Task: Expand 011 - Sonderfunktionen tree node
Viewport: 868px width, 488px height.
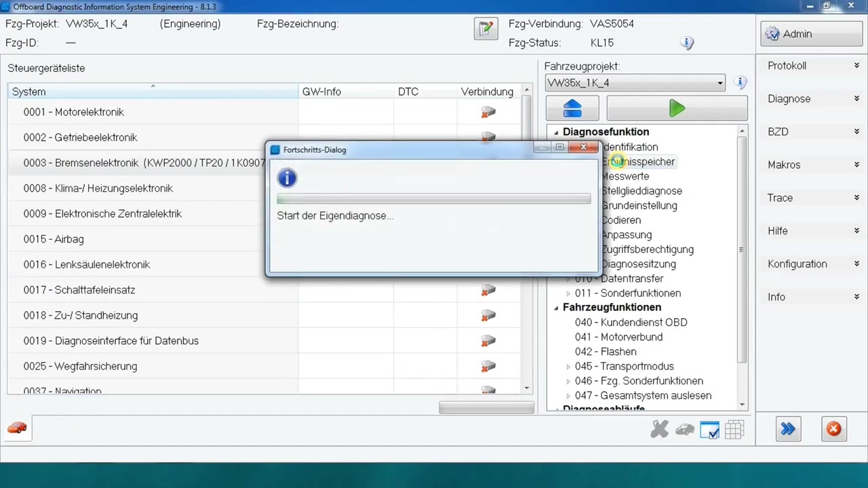Action: pos(568,293)
